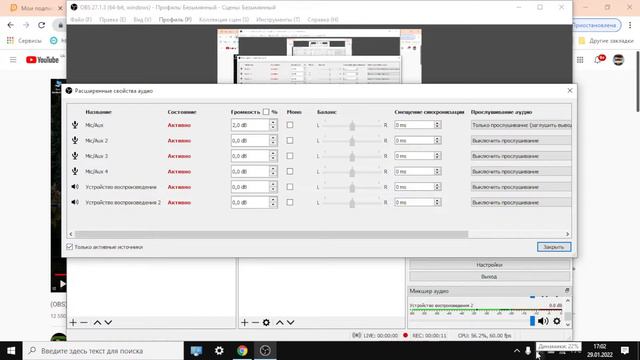Undock the audio mixer panel
Viewport: 640px width, 360px height.
[x=567, y=291]
